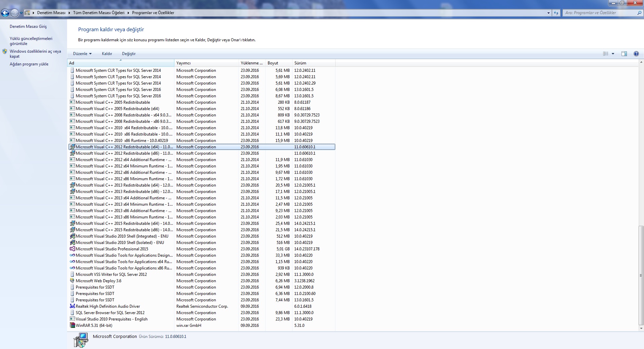Click the Forward navigation arrow
644x349 pixels.
coord(14,13)
